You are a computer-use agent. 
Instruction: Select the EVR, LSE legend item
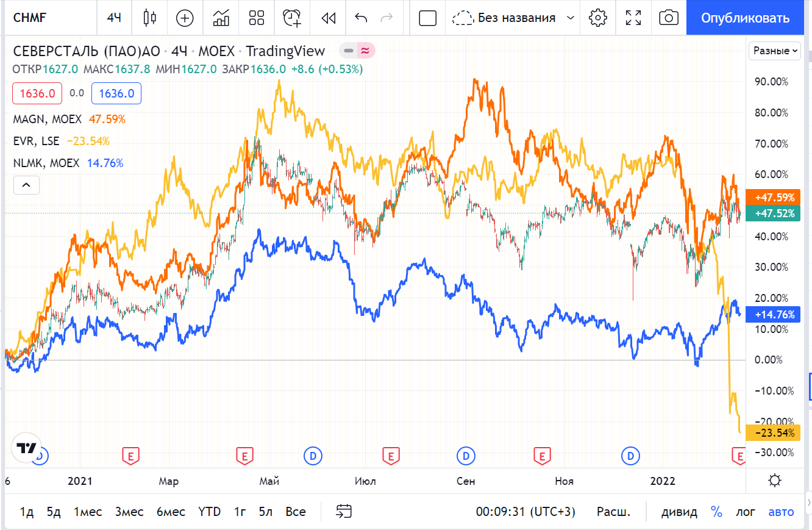click(37, 141)
